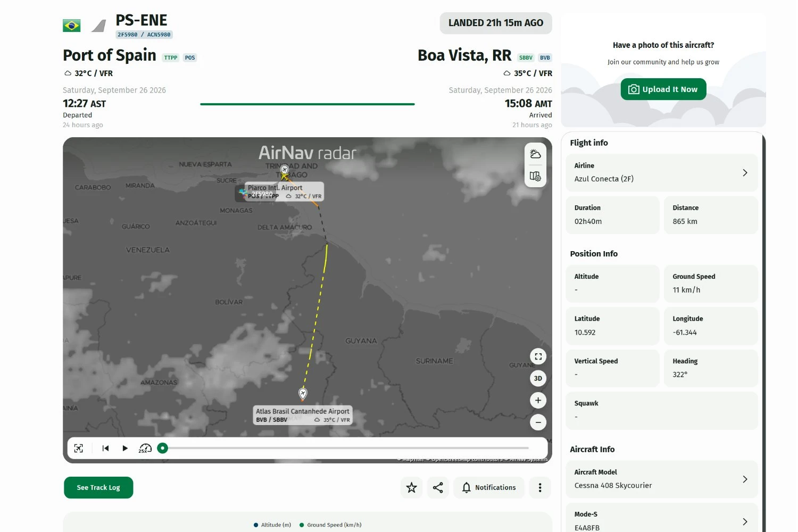This screenshot has height=532, width=798.
Task: Change the 25x playback speed
Action: [145, 448]
